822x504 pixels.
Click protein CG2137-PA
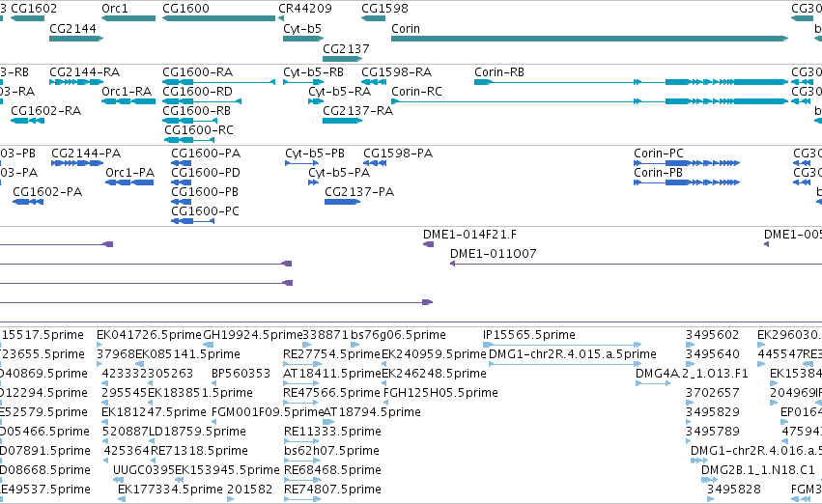[x=342, y=202]
